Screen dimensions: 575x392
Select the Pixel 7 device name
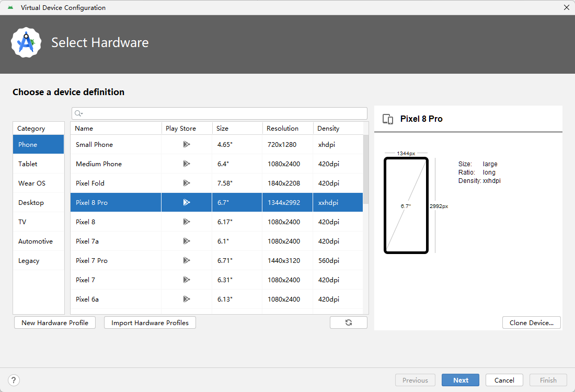tap(85, 280)
